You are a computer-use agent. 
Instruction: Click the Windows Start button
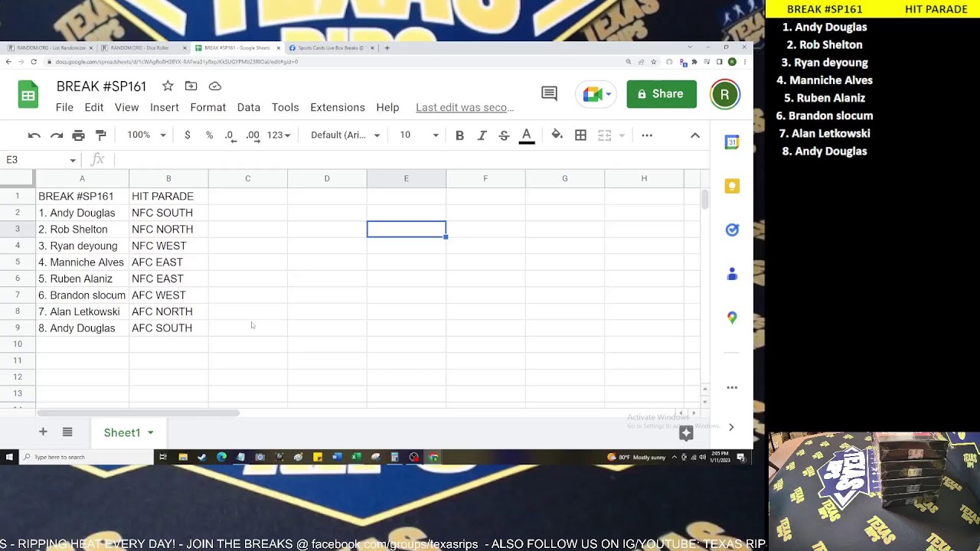point(9,457)
